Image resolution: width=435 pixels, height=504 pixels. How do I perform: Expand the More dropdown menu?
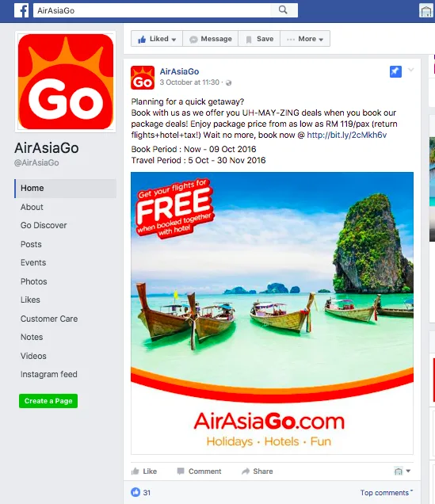pos(305,39)
